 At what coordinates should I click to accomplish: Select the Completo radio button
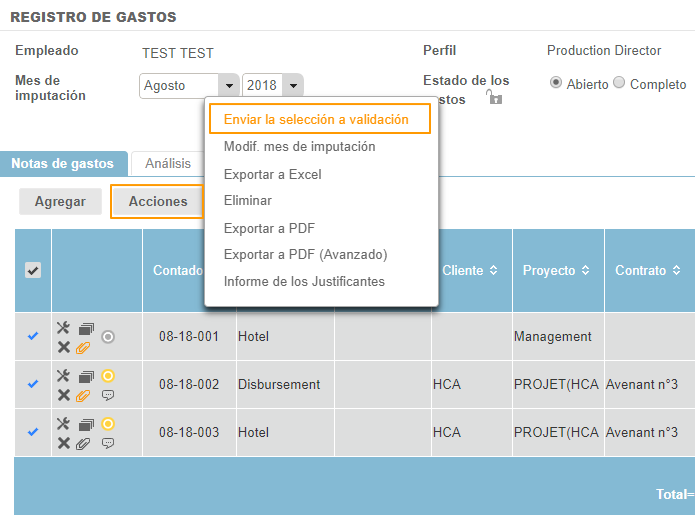tap(619, 83)
